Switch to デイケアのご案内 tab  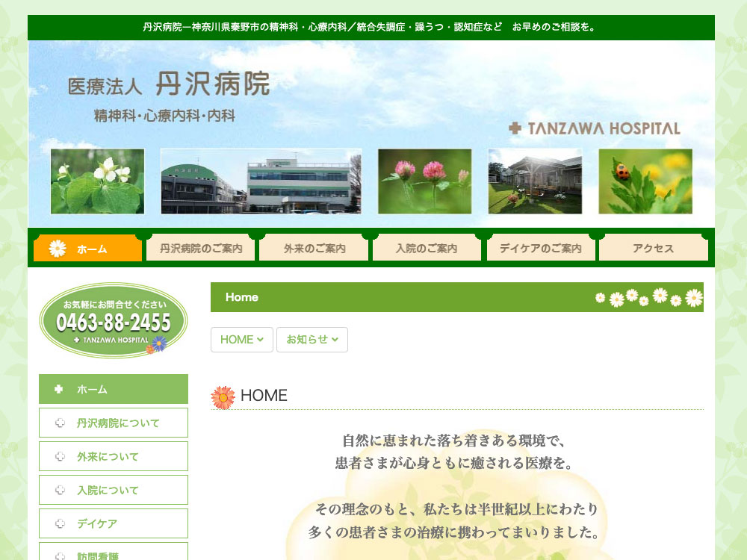click(541, 248)
